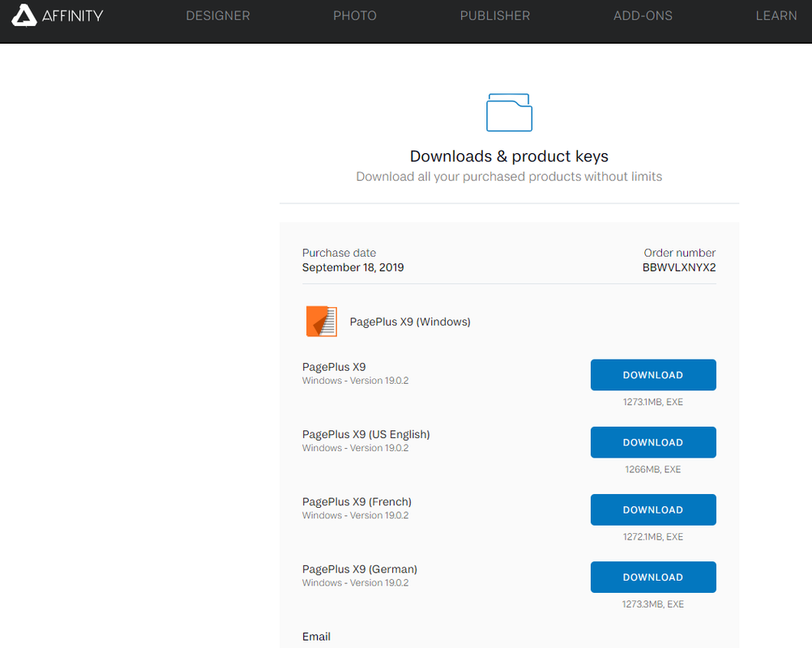Click the blue folder icon above the heading
The width and height of the screenshot is (812, 648).
coord(509,113)
